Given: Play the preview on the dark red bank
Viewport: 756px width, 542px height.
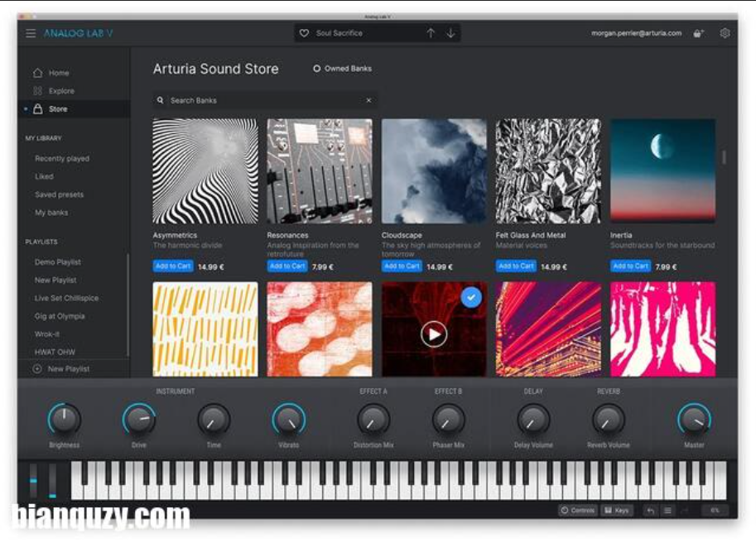Looking at the screenshot, I should (x=434, y=333).
